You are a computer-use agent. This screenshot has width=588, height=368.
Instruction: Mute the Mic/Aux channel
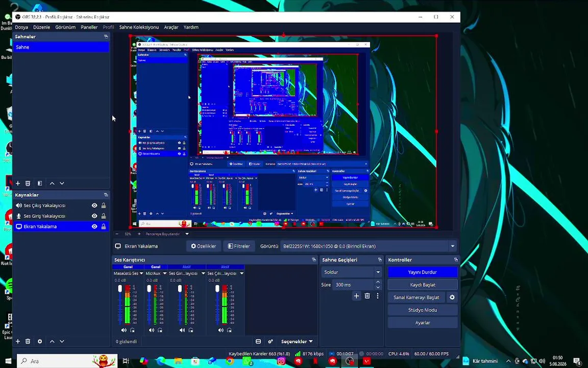click(x=152, y=330)
